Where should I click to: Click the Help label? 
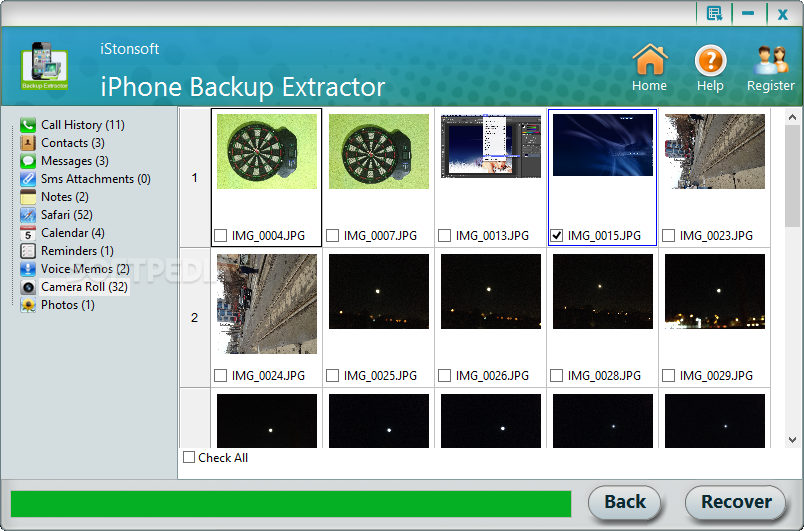[710, 86]
